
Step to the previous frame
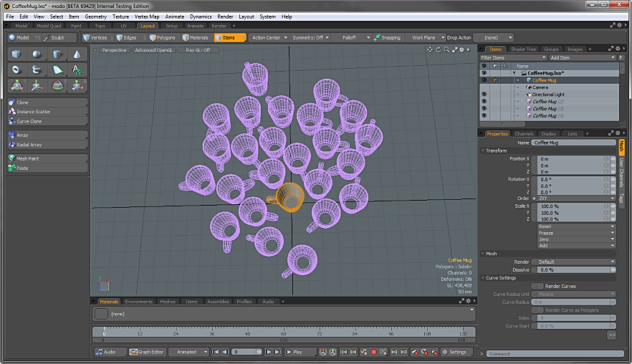(226, 352)
